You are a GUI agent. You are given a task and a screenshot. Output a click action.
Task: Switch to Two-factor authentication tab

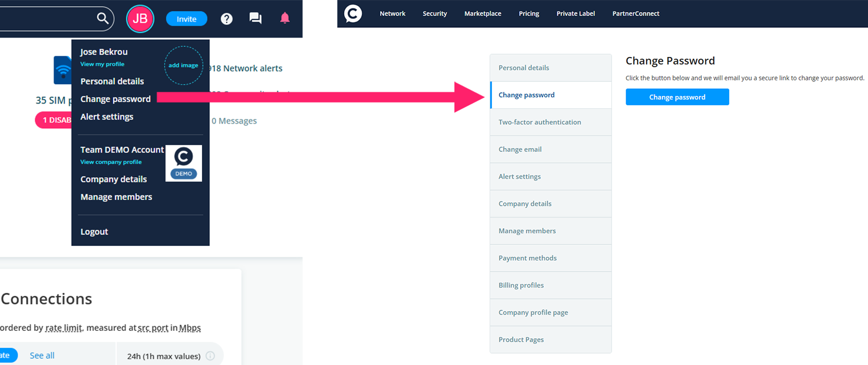coord(540,122)
